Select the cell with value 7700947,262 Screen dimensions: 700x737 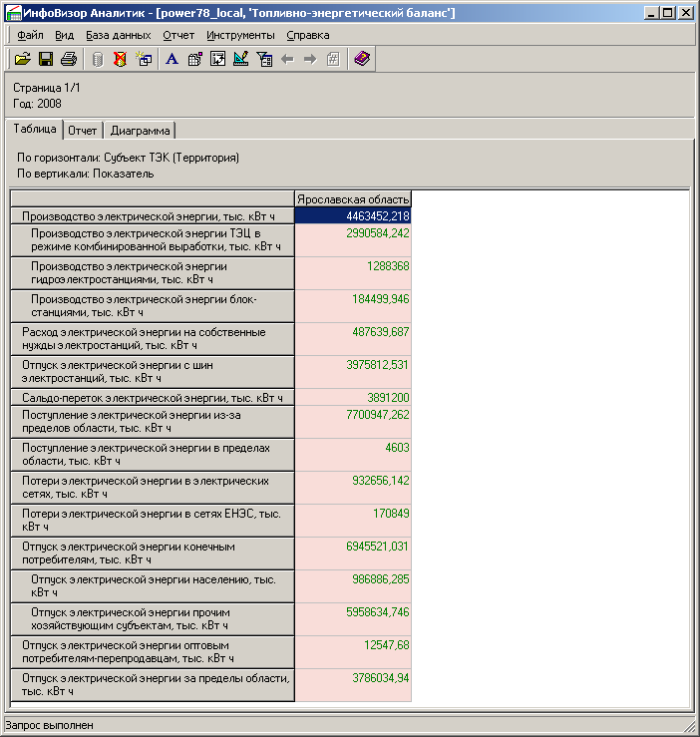click(x=353, y=422)
